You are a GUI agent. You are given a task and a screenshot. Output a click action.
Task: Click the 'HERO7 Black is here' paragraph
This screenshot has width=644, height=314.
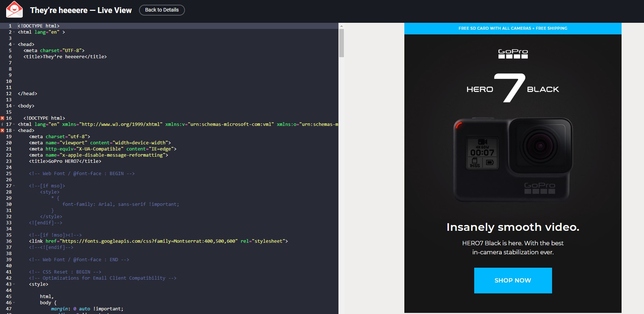pos(513,248)
